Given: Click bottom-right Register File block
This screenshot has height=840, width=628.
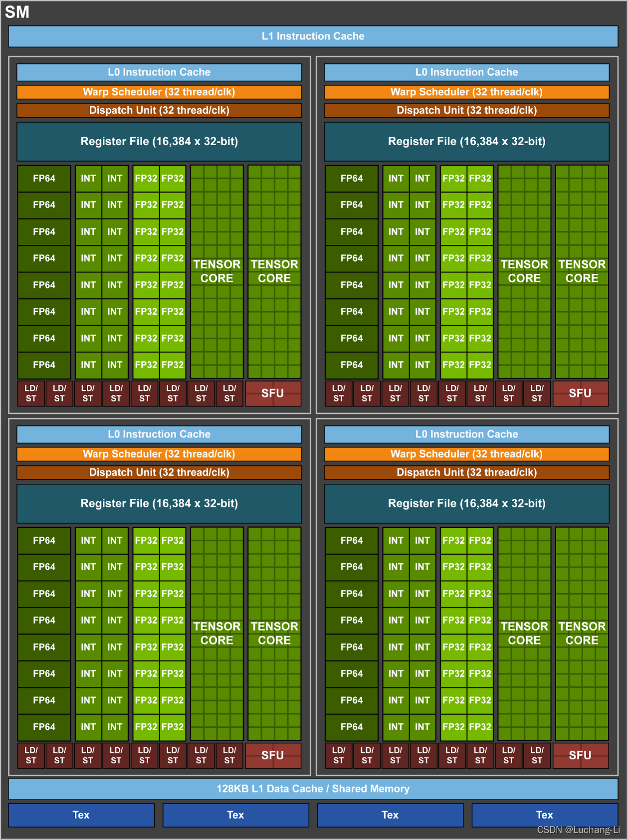Looking at the screenshot, I should click(x=466, y=503).
